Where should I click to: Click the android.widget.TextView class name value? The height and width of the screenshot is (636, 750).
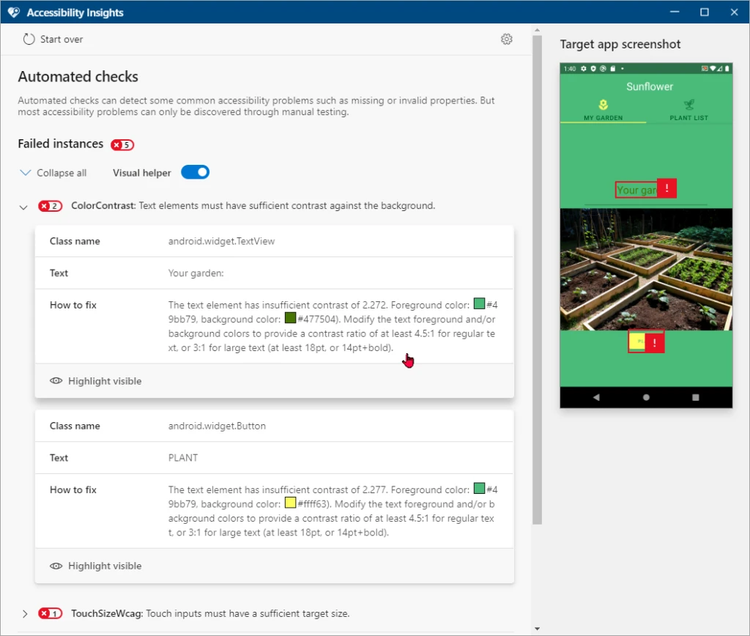(x=221, y=241)
